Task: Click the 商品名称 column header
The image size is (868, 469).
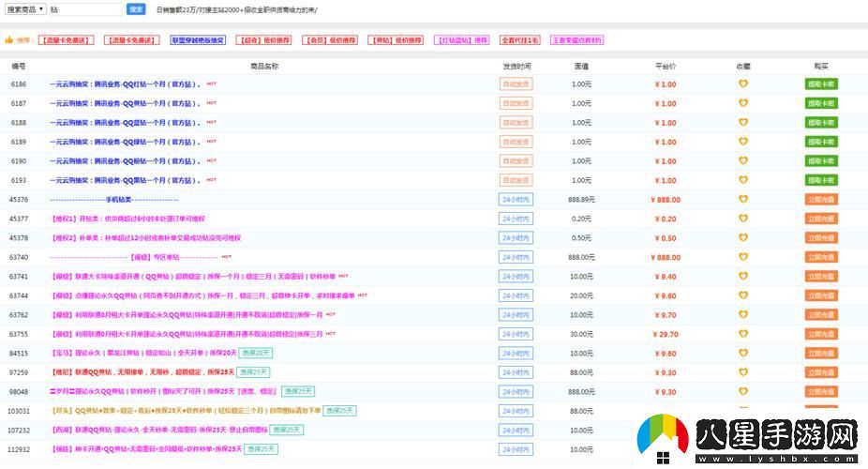Action: tap(264, 66)
